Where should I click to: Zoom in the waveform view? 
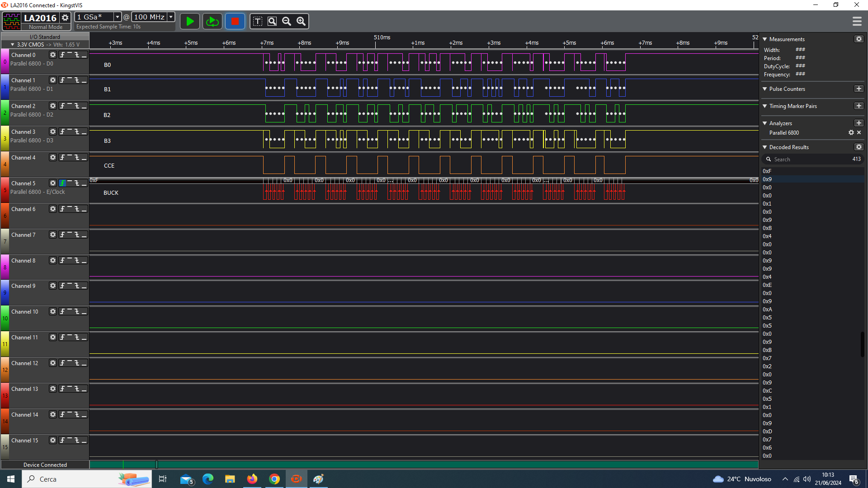tap(301, 21)
